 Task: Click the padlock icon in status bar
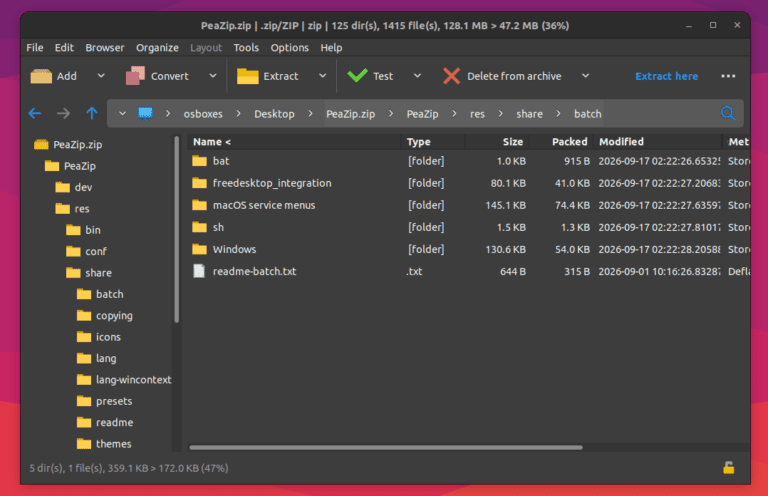click(x=728, y=468)
